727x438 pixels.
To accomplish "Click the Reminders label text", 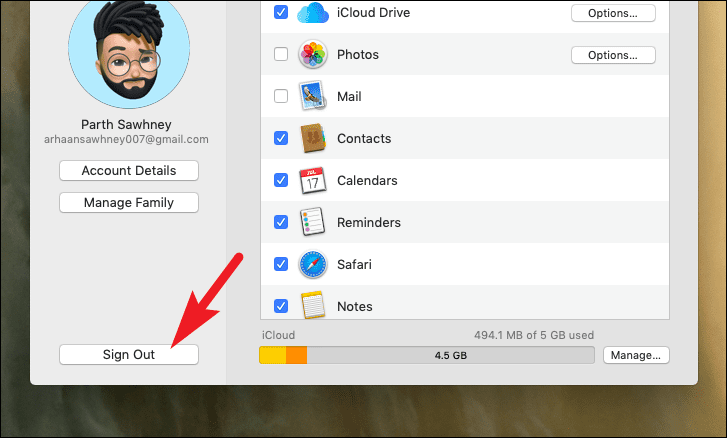I will click(369, 222).
